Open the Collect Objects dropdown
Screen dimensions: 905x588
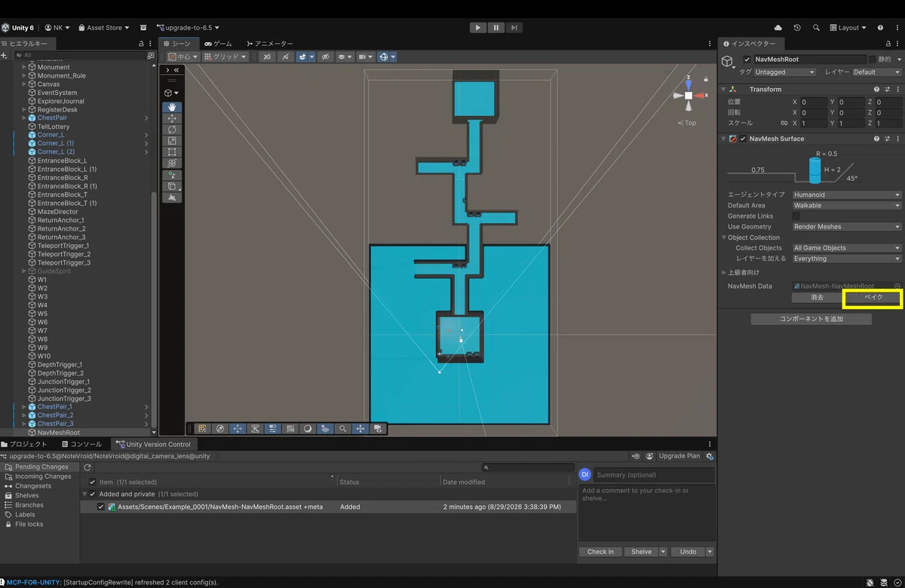[x=846, y=248]
